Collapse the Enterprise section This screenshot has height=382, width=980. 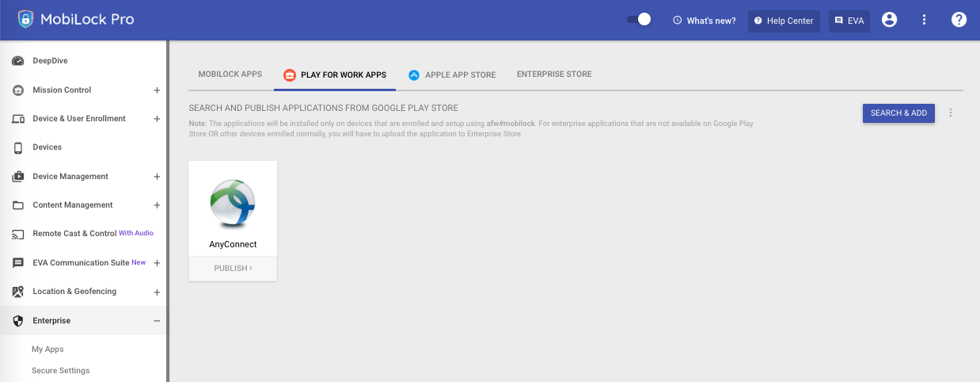(x=157, y=321)
